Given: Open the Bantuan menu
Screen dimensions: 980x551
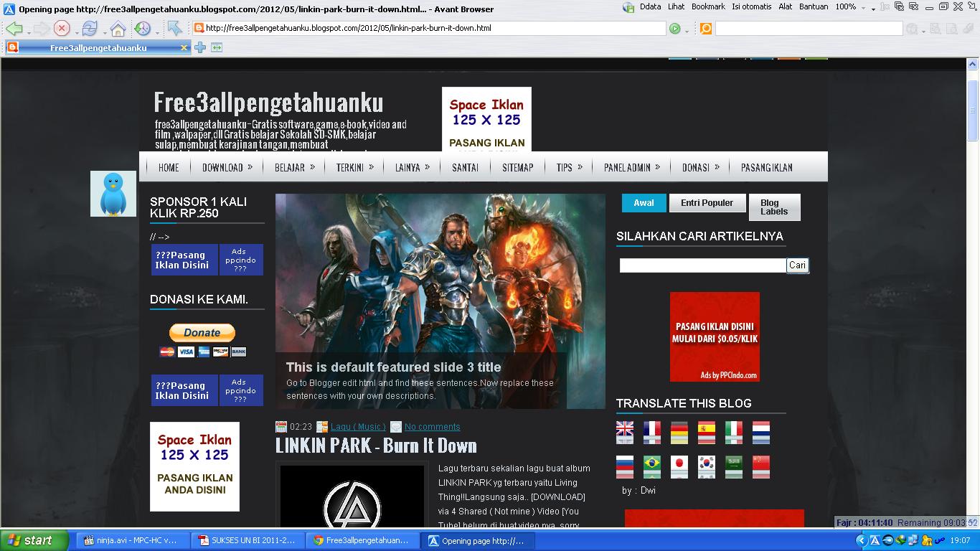Looking at the screenshot, I should click(813, 6).
